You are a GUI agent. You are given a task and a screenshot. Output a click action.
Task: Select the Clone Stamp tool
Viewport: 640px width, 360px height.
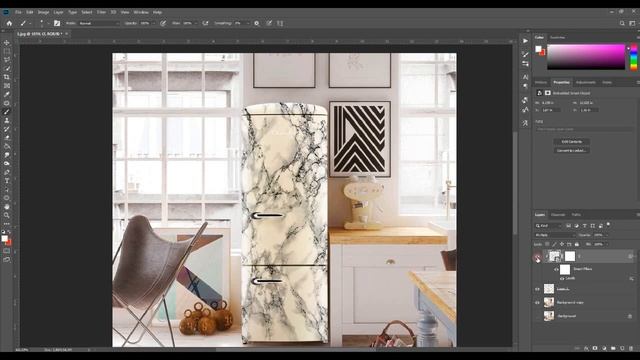(7, 120)
